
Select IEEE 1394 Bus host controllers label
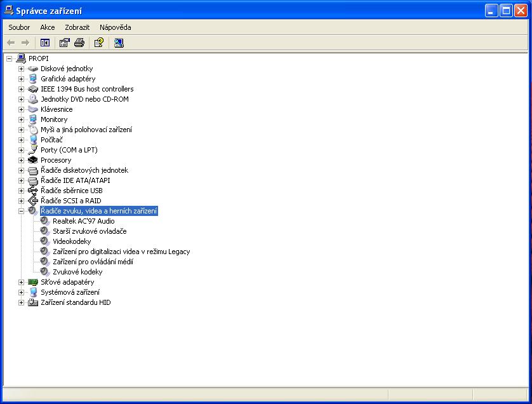point(87,89)
